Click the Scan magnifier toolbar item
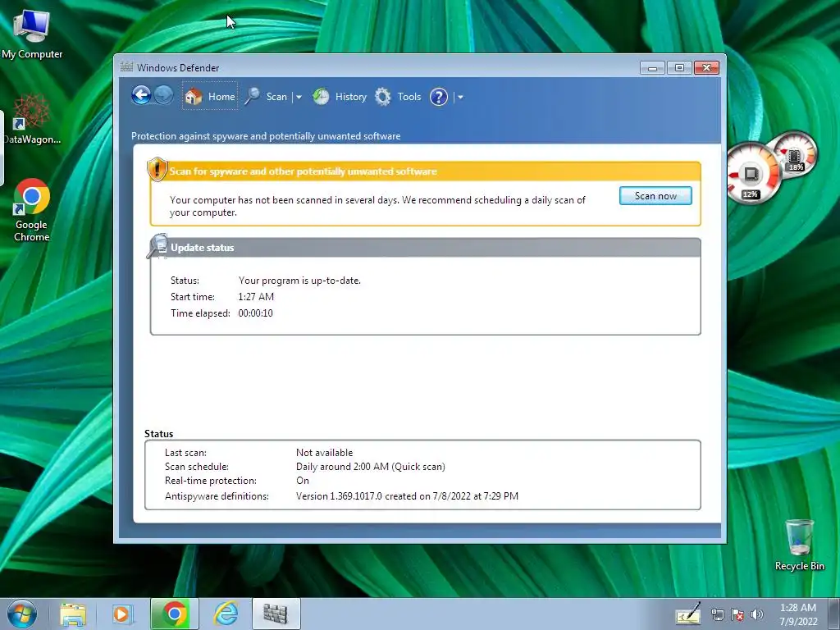The image size is (840, 630). pos(267,97)
